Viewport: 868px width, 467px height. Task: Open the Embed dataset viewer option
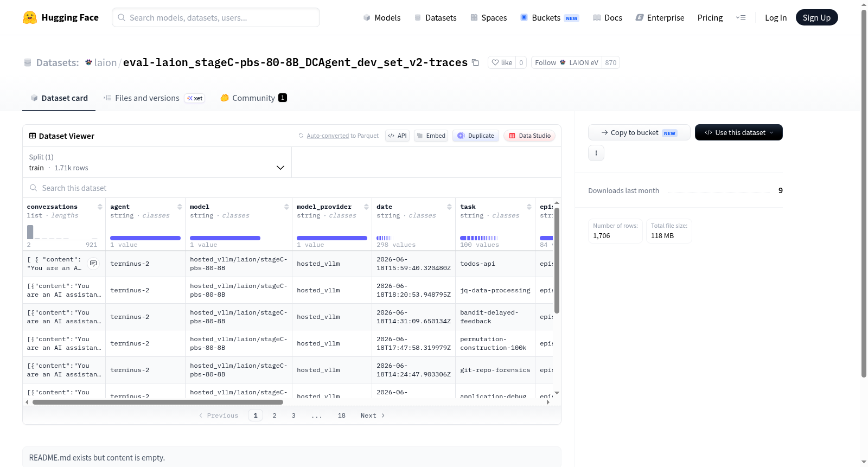tap(431, 136)
